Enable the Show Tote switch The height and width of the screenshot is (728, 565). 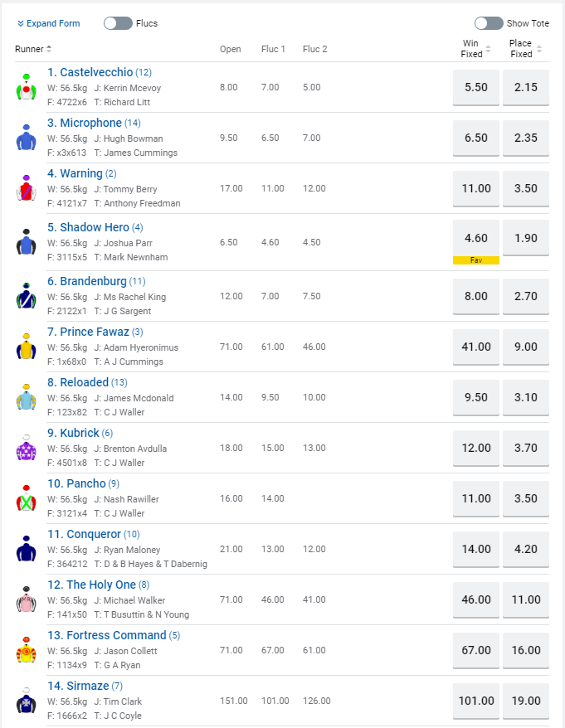489,23
